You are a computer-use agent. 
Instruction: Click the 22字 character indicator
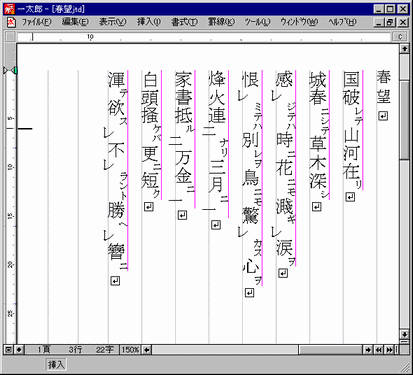click(105, 350)
